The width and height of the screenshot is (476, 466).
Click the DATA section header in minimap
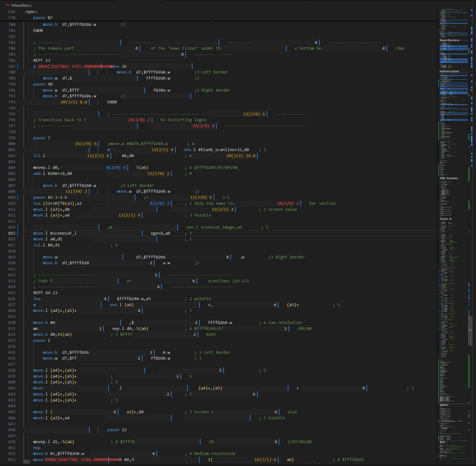click(444, 405)
